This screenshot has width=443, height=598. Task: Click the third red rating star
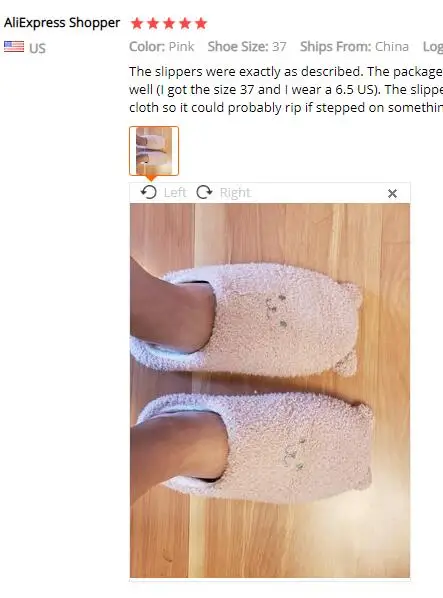[x=169, y=24]
